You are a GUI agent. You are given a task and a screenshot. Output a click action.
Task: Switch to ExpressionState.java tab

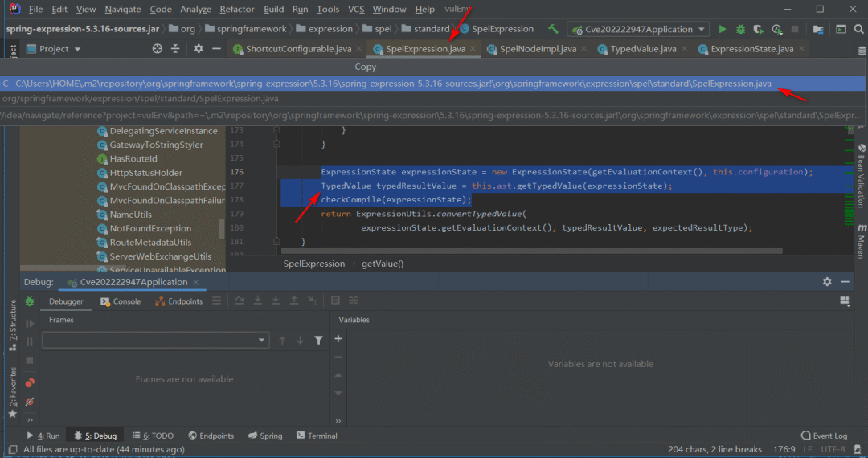coord(751,49)
